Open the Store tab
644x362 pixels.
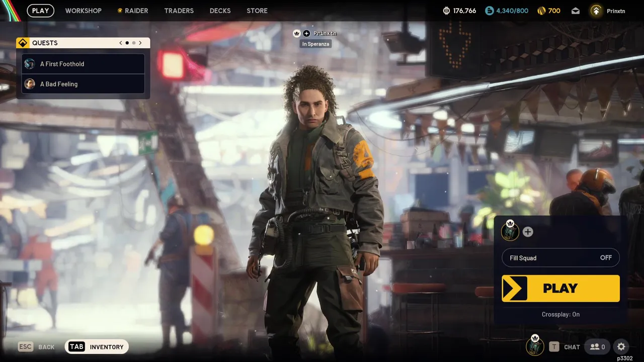[x=257, y=11]
